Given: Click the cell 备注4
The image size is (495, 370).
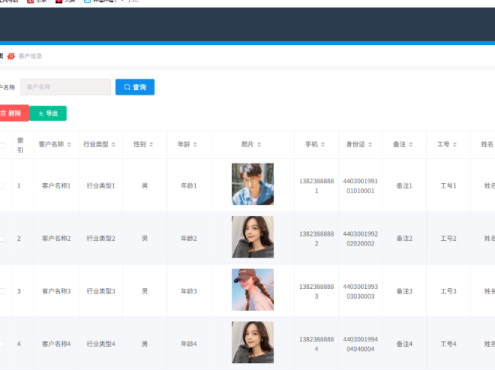Looking at the screenshot, I should [x=404, y=344].
